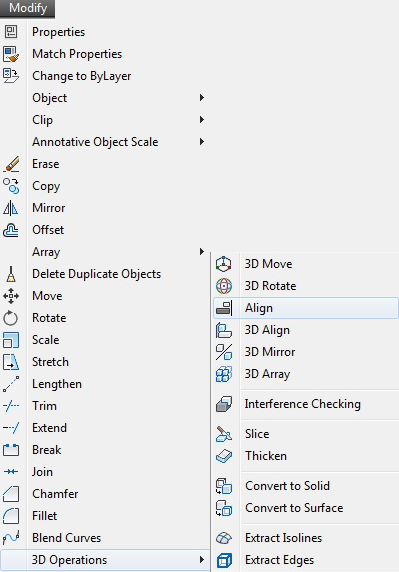
Task: Choose the highlighted Align menu entry
Action: tap(306, 308)
